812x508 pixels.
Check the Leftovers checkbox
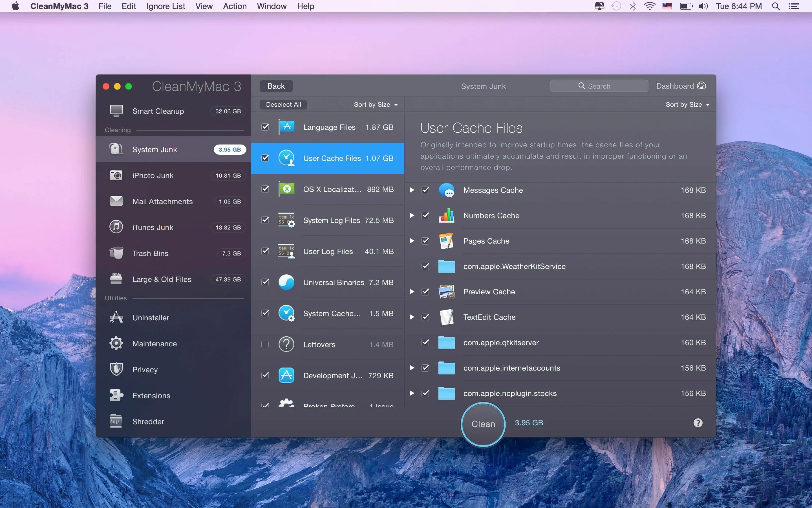(x=265, y=344)
